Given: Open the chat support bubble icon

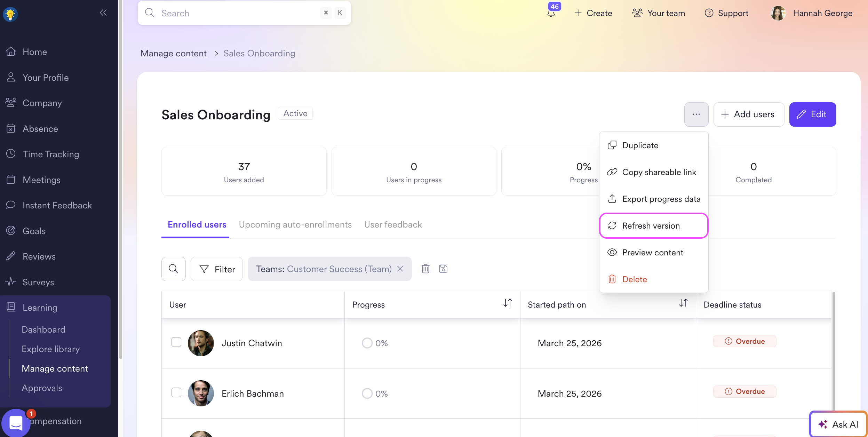Looking at the screenshot, I should point(16,422).
